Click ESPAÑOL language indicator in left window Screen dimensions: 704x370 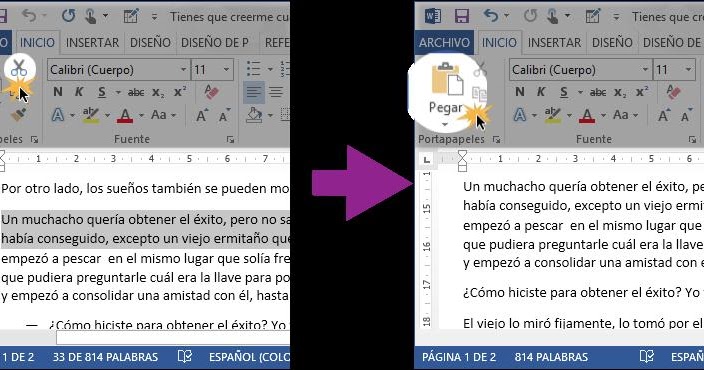pyautogui.click(x=249, y=357)
